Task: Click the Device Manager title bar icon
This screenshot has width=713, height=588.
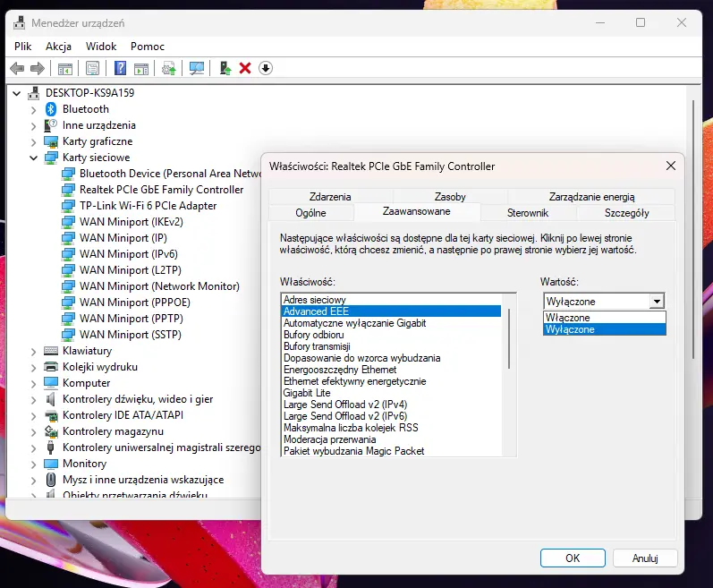Action: 19,22
